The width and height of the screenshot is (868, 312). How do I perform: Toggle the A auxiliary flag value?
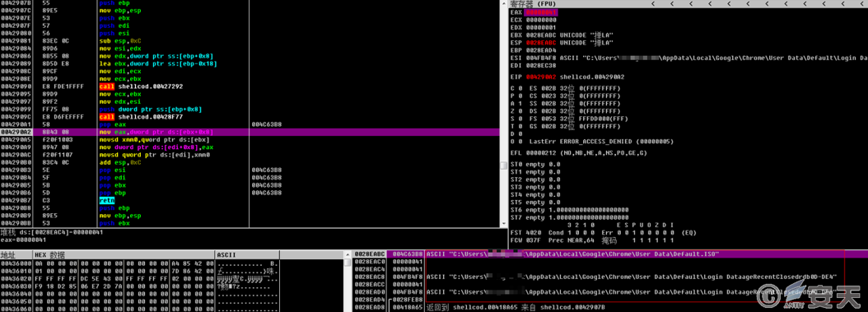pyautogui.click(x=520, y=104)
